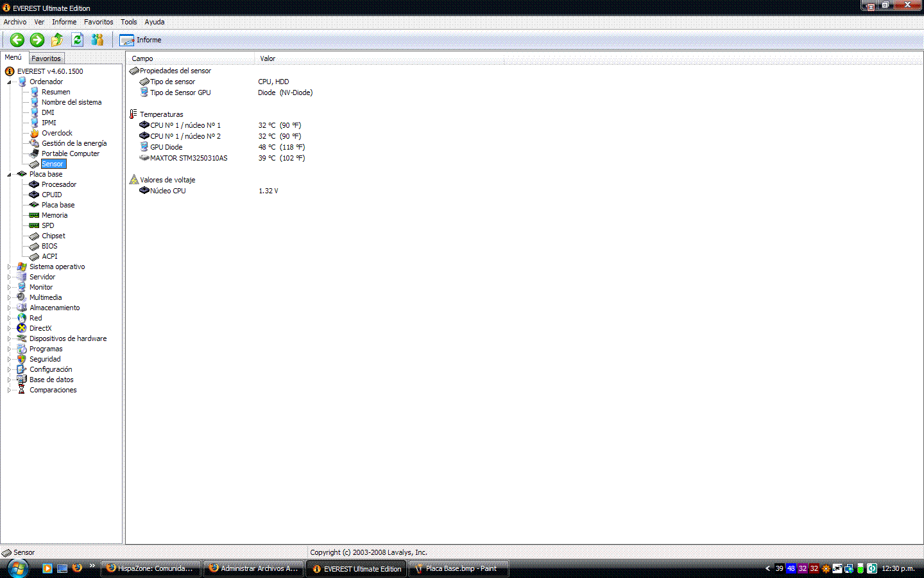924x578 pixels.
Task: Open the CPUID tree entry
Action: point(51,195)
